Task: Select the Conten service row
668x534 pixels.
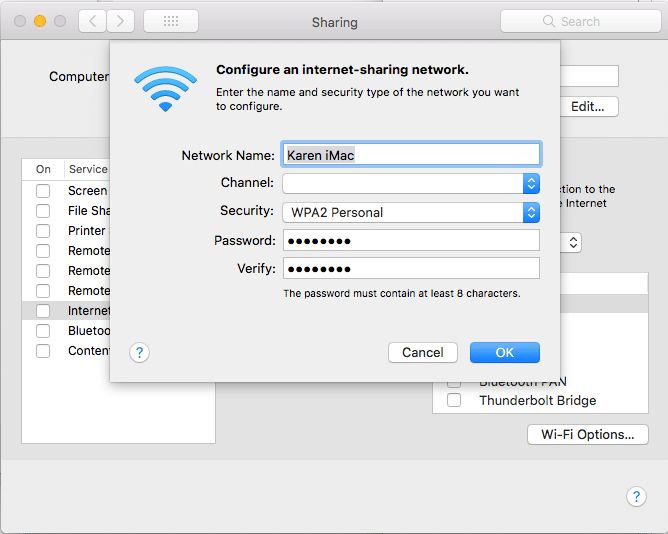Action: pos(66,351)
